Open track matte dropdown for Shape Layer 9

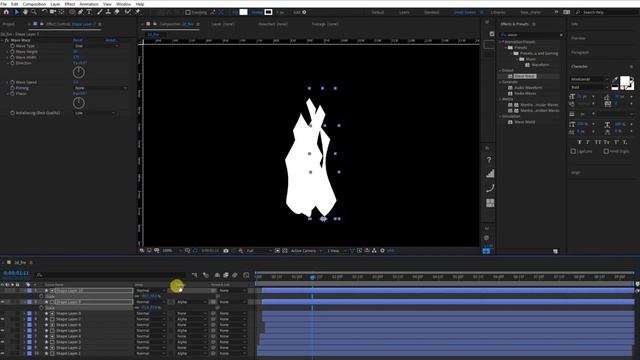coord(191,302)
